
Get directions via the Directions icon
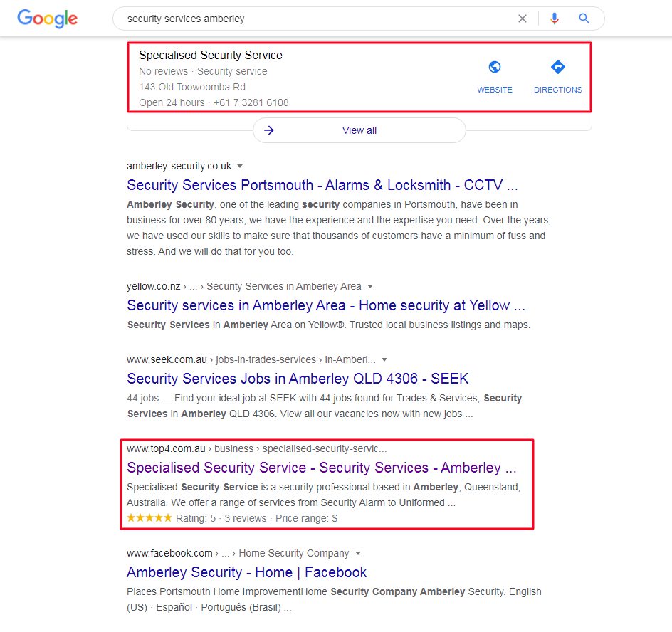(x=558, y=68)
